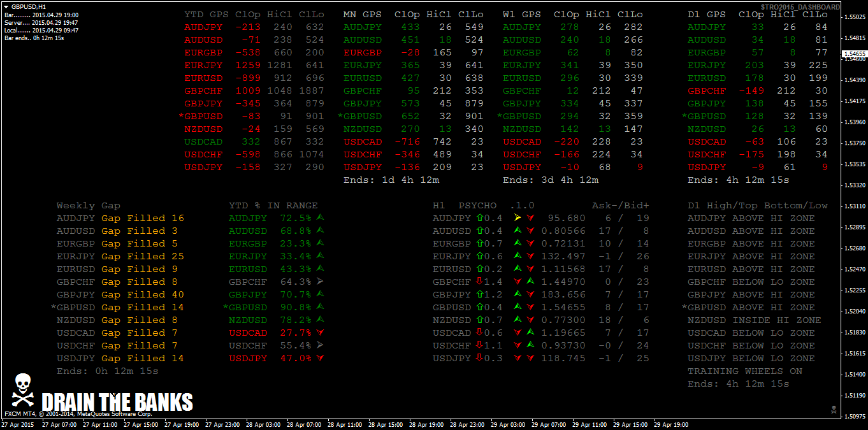Click red down arrow after USDJPY 47.0%
The width and height of the screenshot is (868, 430).
pyautogui.click(x=320, y=358)
